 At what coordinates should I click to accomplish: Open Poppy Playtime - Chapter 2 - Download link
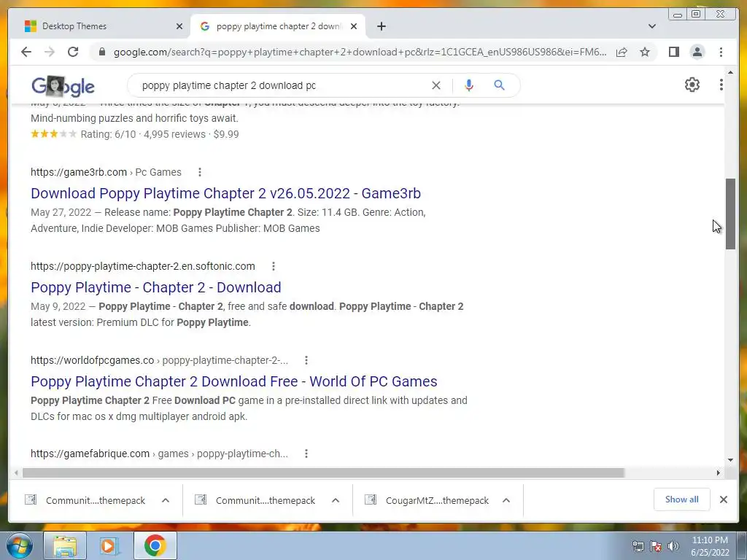click(156, 287)
